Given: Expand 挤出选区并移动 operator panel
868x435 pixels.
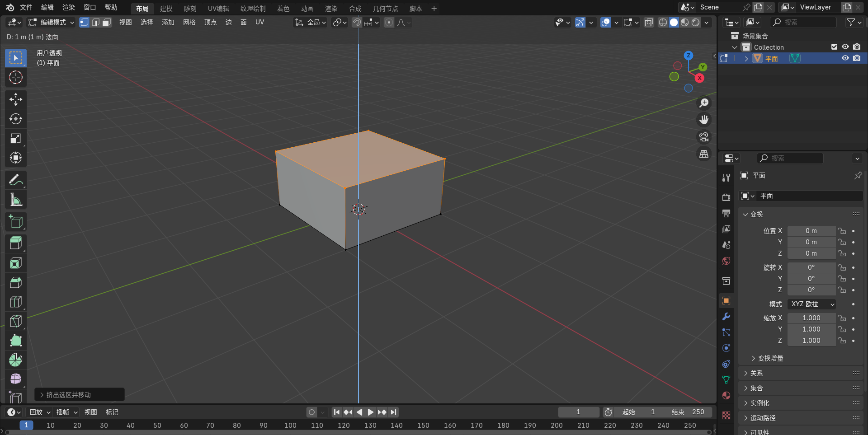Looking at the screenshot, I should tap(80, 395).
